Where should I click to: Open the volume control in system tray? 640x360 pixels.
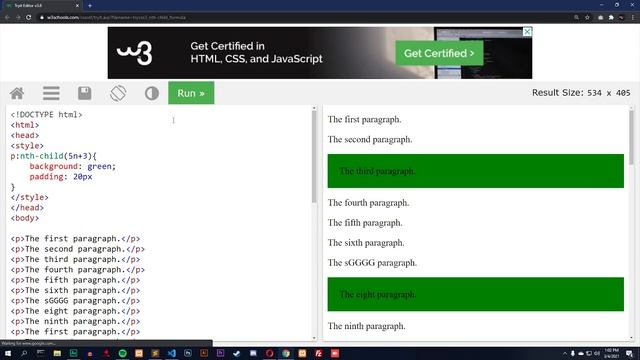pos(597,353)
